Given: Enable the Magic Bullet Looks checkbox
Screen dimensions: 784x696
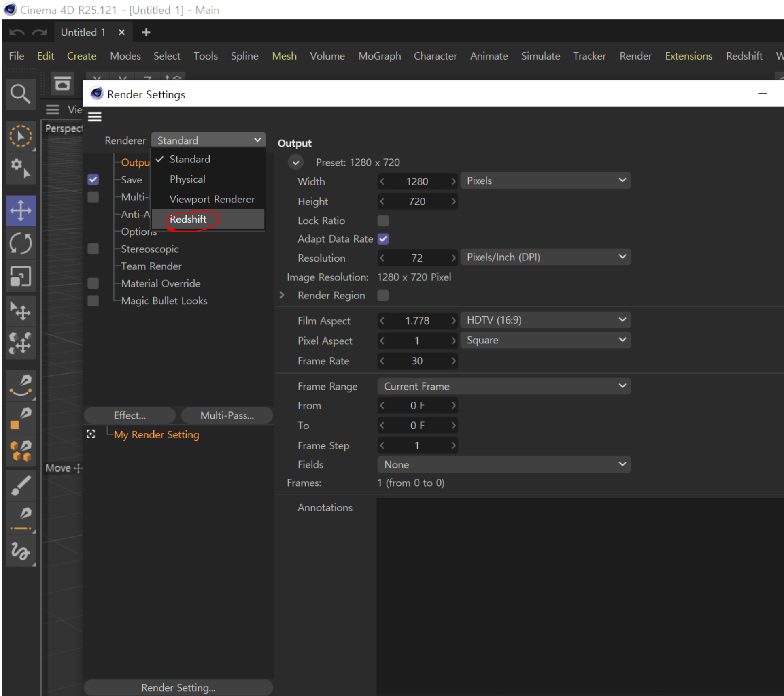Looking at the screenshot, I should point(93,300).
